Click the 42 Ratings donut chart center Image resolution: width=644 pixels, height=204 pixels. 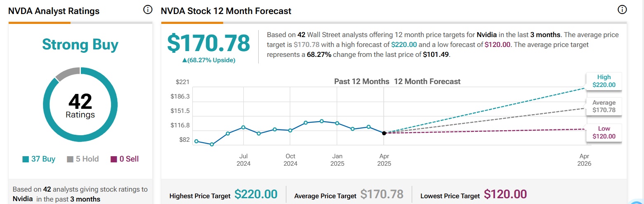click(80, 106)
